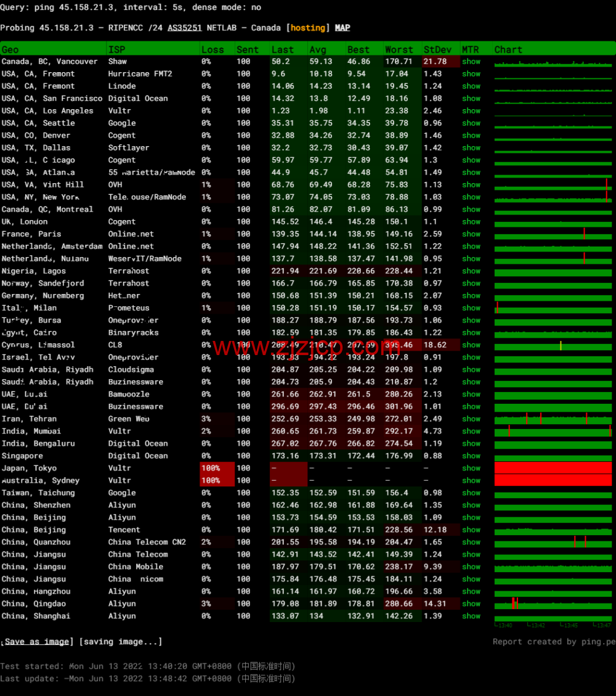The width and height of the screenshot is (616, 696).
Task: Click the Loss column header
Action: click(x=213, y=49)
